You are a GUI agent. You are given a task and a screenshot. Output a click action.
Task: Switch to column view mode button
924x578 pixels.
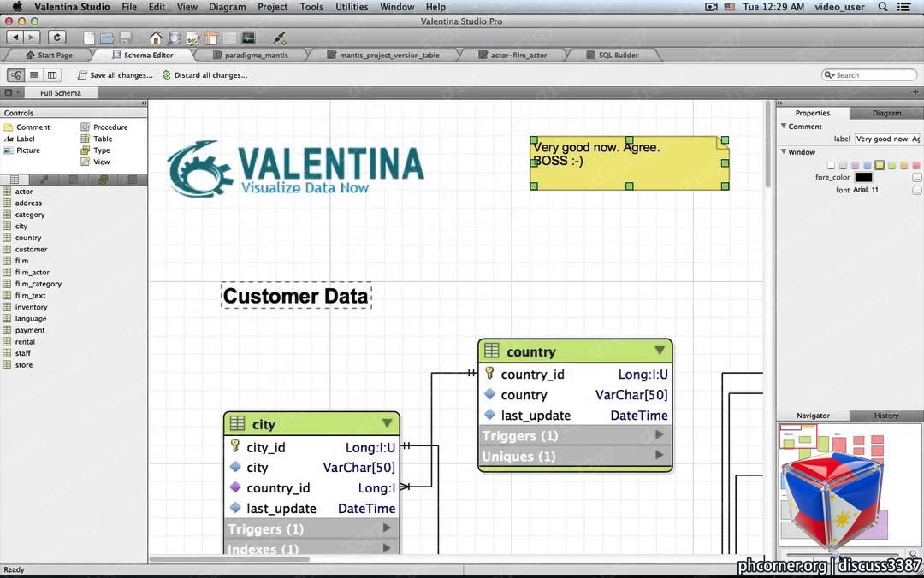click(52, 75)
